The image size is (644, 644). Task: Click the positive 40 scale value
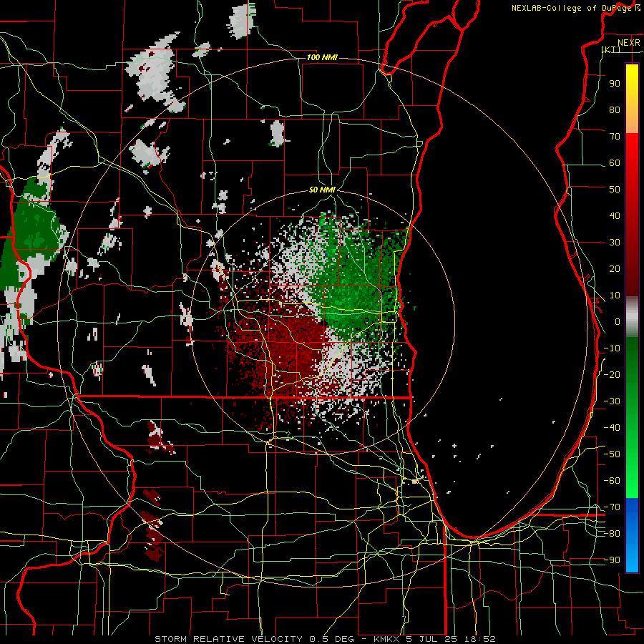pyautogui.click(x=615, y=215)
